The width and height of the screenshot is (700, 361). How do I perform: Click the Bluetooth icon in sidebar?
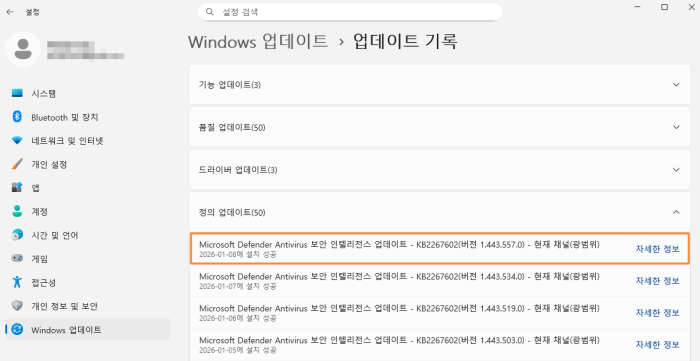(17, 117)
